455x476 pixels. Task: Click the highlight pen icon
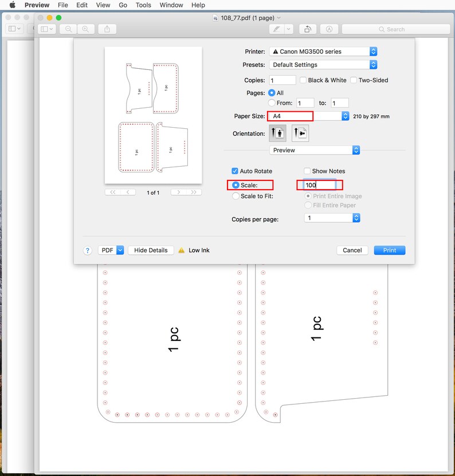pyautogui.click(x=277, y=29)
